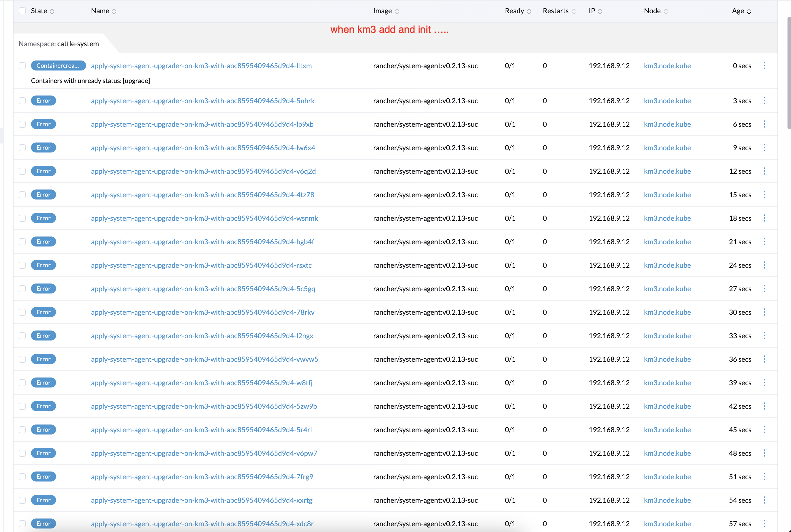Open actions for the wsnmk pod row

tap(764, 218)
